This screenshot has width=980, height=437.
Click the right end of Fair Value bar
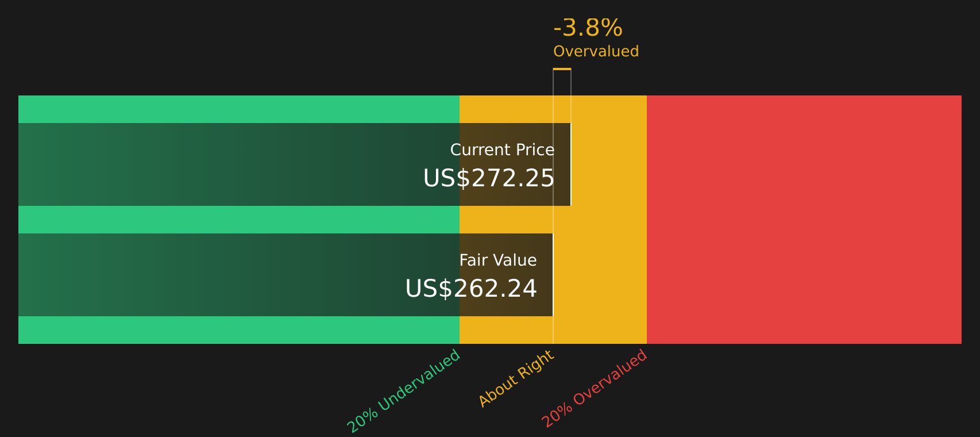click(x=553, y=275)
